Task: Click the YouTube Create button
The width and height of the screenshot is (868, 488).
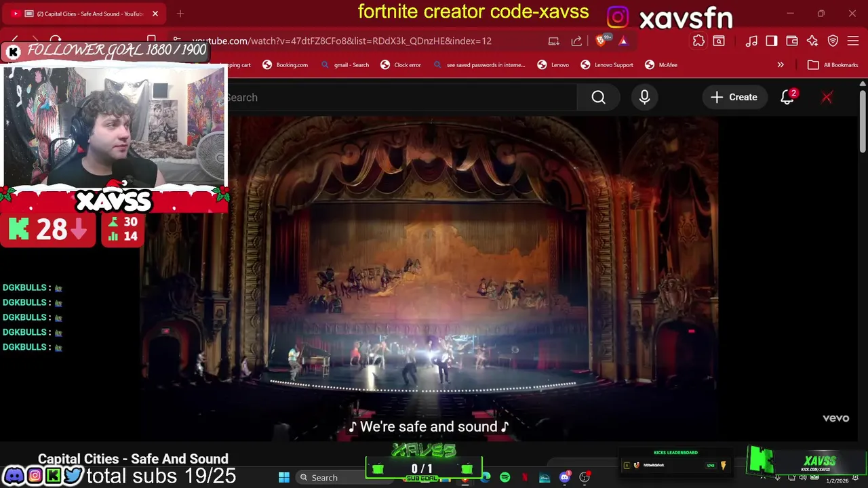Action: [734, 98]
